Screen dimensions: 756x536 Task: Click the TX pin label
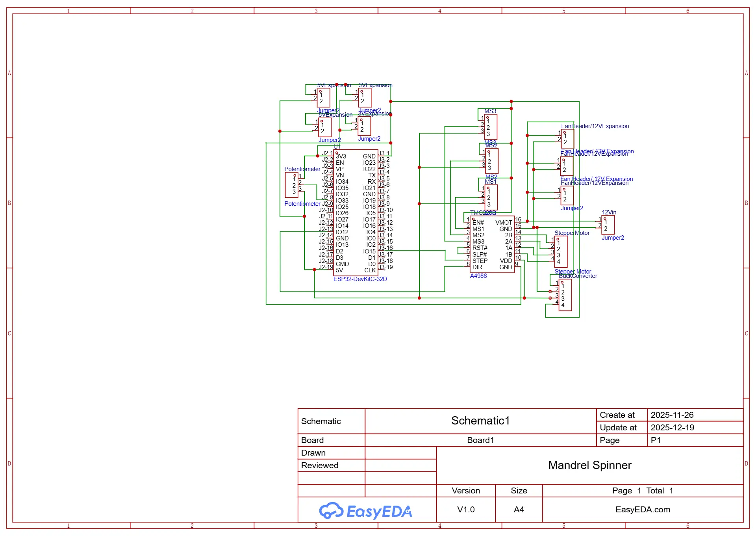[x=372, y=175]
